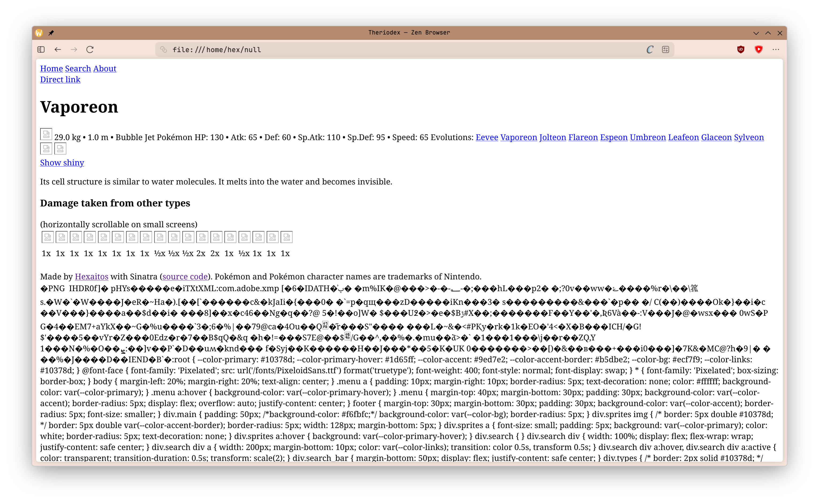The height and width of the screenshot is (504, 819).
Task: Show shiny Vaporeon sprite
Action: (x=62, y=163)
